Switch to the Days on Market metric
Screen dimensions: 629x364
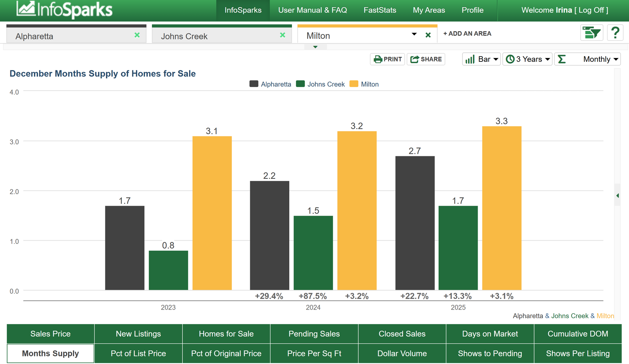pyautogui.click(x=490, y=334)
